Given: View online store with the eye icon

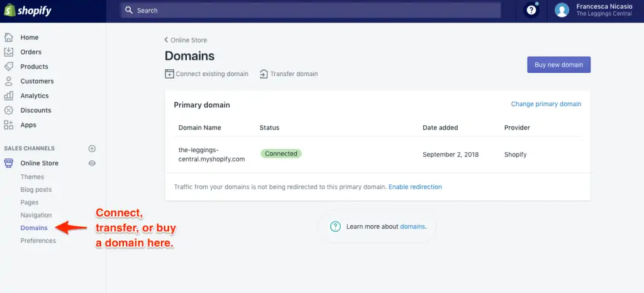Looking at the screenshot, I should pos(92,163).
